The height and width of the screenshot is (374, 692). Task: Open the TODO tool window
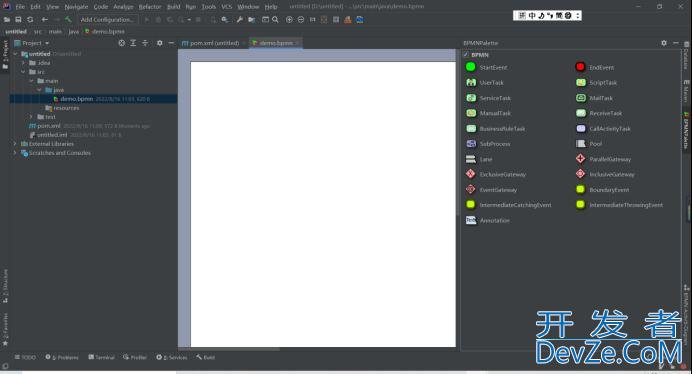[25, 357]
